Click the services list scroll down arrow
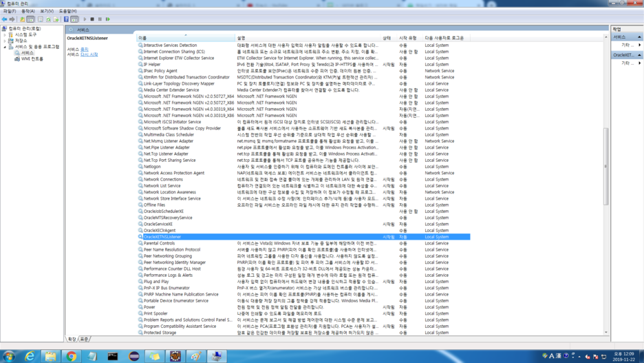The height and width of the screenshot is (363, 644). (x=605, y=332)
